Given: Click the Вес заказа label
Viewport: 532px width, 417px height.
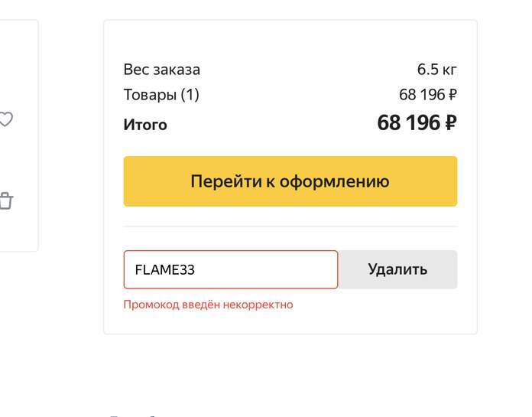Looking at the screenshot, I should click(x=161, y=70).
